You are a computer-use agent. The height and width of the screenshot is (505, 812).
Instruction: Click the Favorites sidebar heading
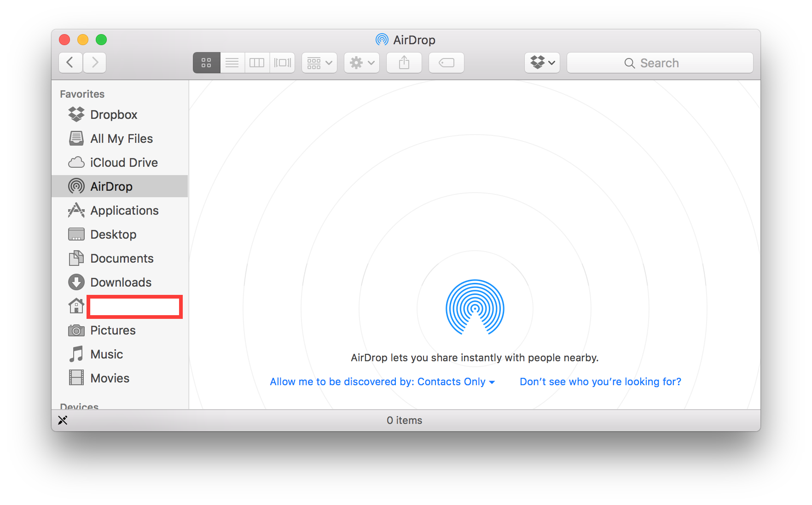[x=82, y=94]
